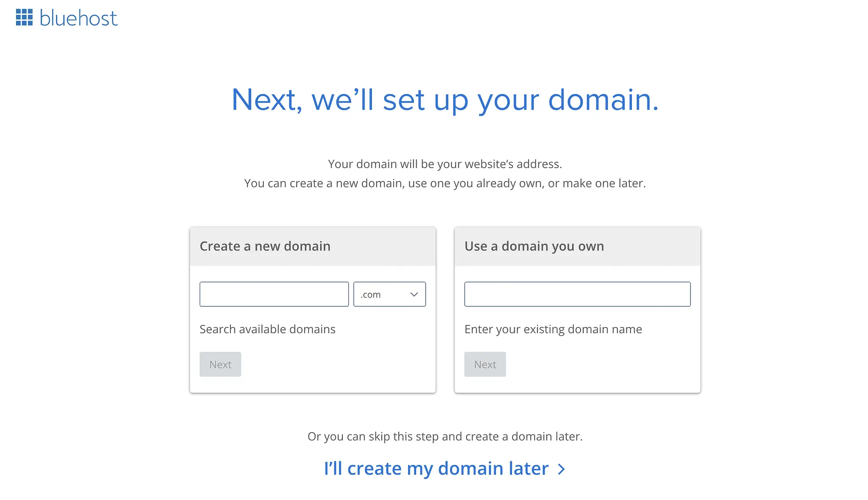Image resolution: width=868 pixels, height=500 pixels.
Task: Enter existing domain name in right field
Action: click(x=577, y=294)
